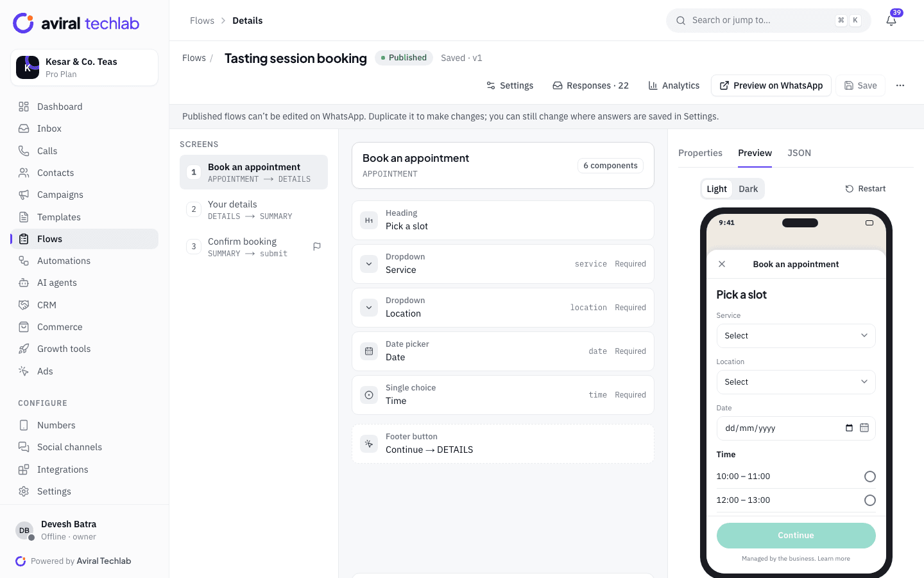
Task: Click the calendar icon in Date field
Action: point(864,428)
